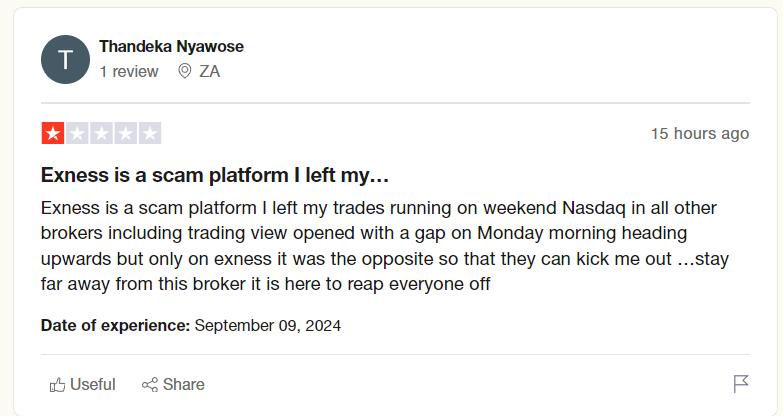Mark the review as Useful
The image size is (783, 416).
(82, 385)
